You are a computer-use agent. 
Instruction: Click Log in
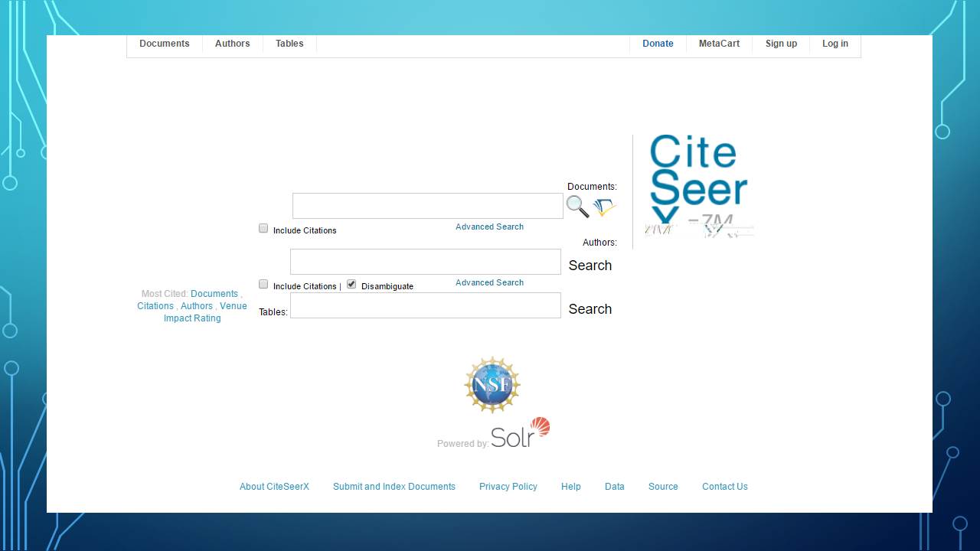(x=835, y=44)
